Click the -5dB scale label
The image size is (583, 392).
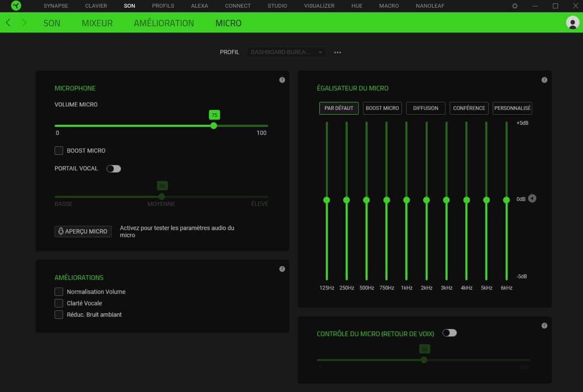pos(522,276)
